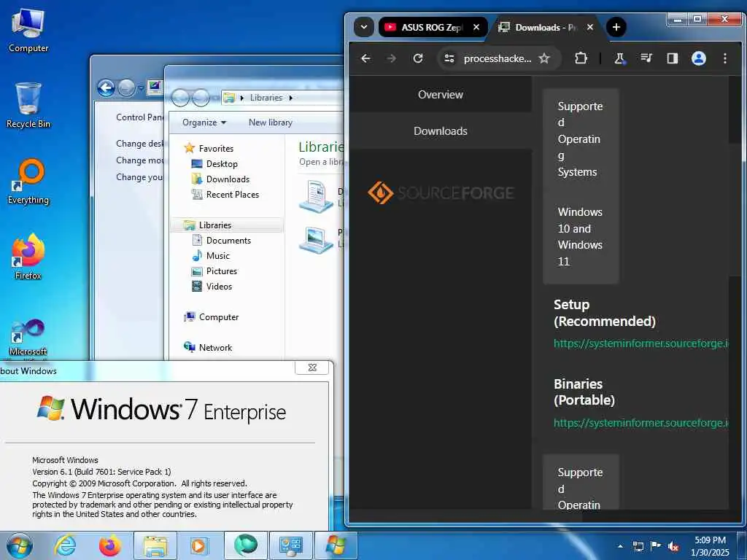
Task: Show hidden tray icons
Action: click(x=620, y=546)
